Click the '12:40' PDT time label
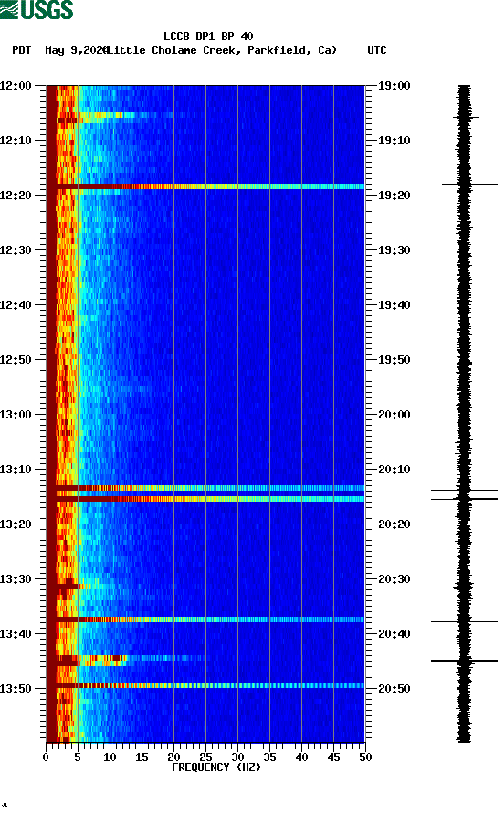This screenshot has height=815, width=504. 16,305
